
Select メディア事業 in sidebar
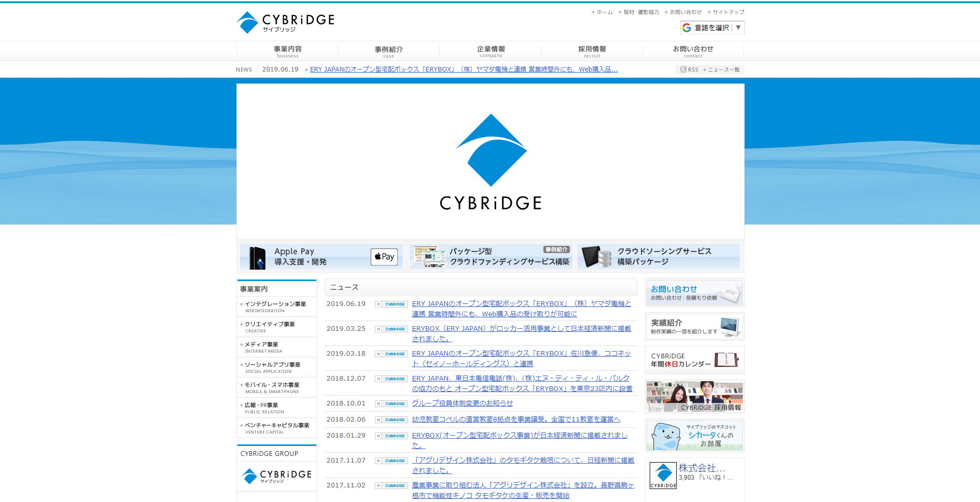[276, 347]
